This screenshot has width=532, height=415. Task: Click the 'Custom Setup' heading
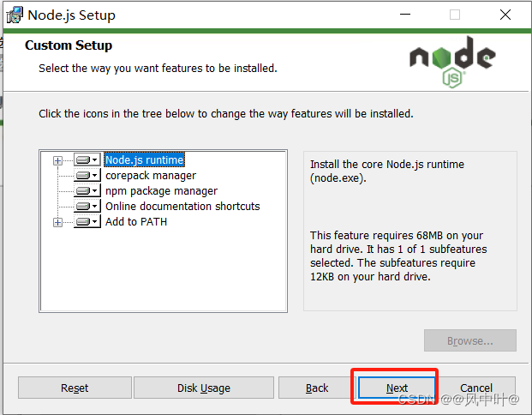click(69, 45)
